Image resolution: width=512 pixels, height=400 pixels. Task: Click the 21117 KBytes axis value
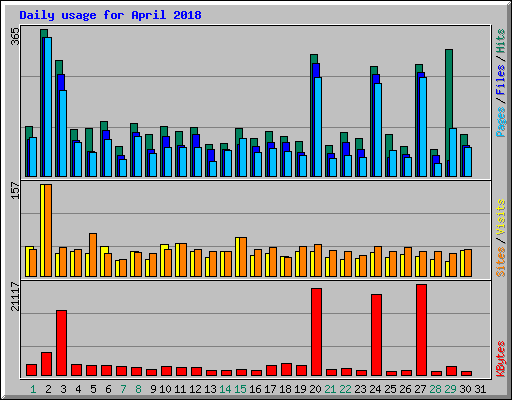(x=15, y=296)
